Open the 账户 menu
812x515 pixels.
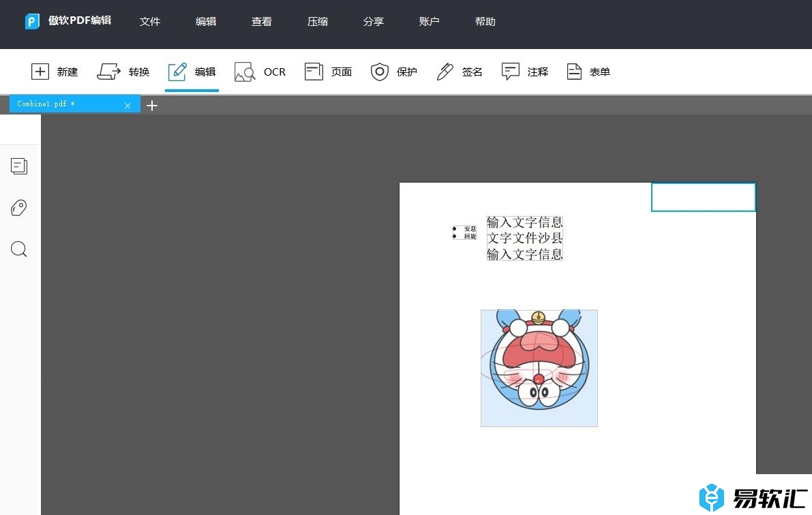coord(430,22)
